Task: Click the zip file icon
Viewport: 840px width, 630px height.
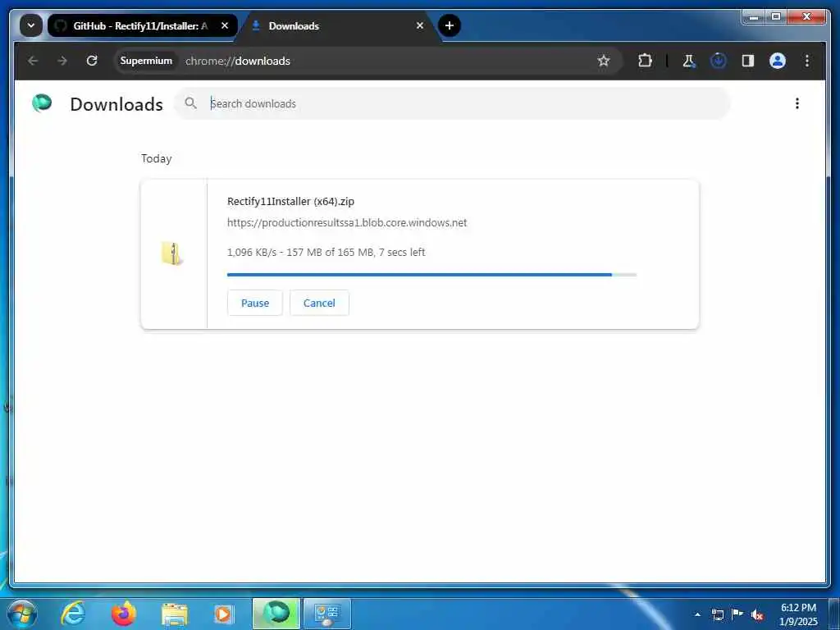Action: click(x=172, y=253)
